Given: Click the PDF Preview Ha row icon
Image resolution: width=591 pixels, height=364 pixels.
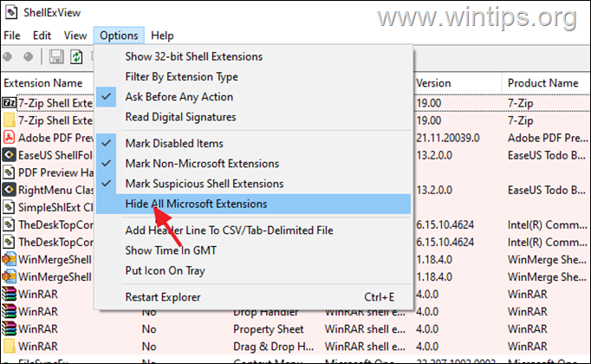Looking at the screenshot, I should (9, 172).
